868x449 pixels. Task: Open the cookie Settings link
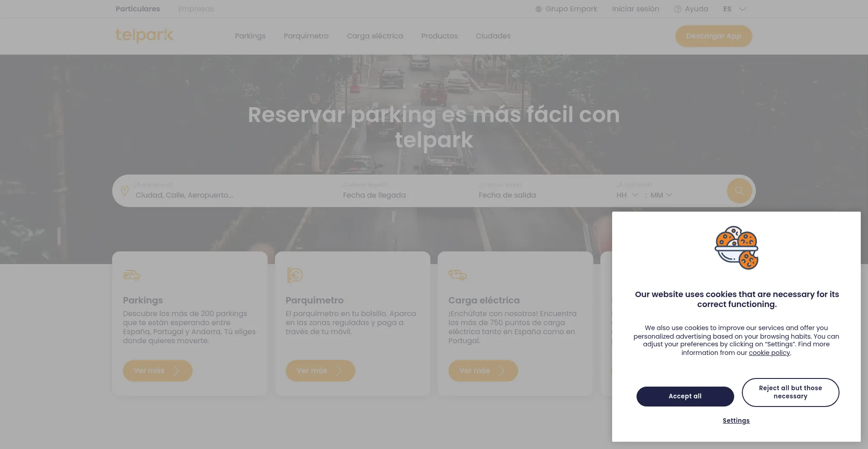[736, 421]
